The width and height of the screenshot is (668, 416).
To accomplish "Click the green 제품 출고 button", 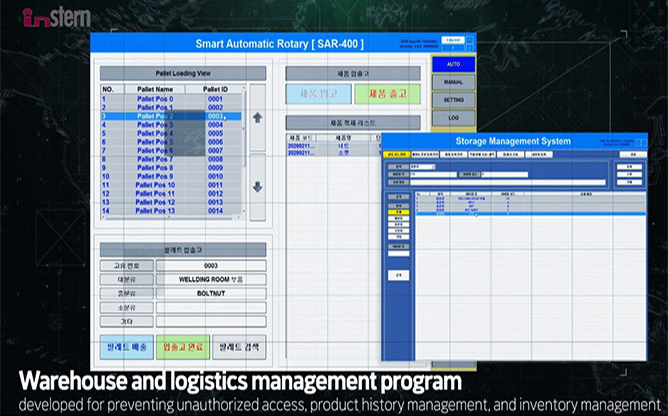I will (x=388, y=94).
